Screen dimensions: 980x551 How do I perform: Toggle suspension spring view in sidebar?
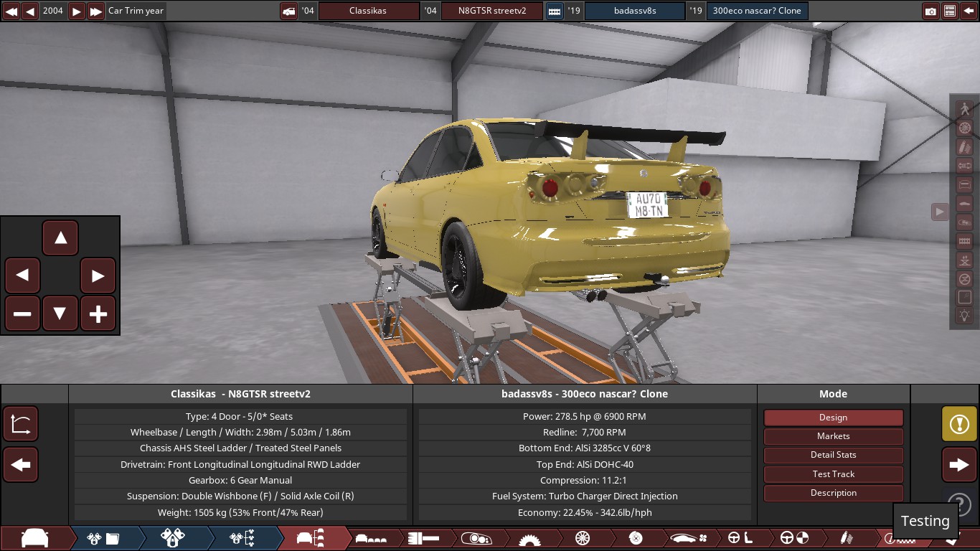coord(964,146)
